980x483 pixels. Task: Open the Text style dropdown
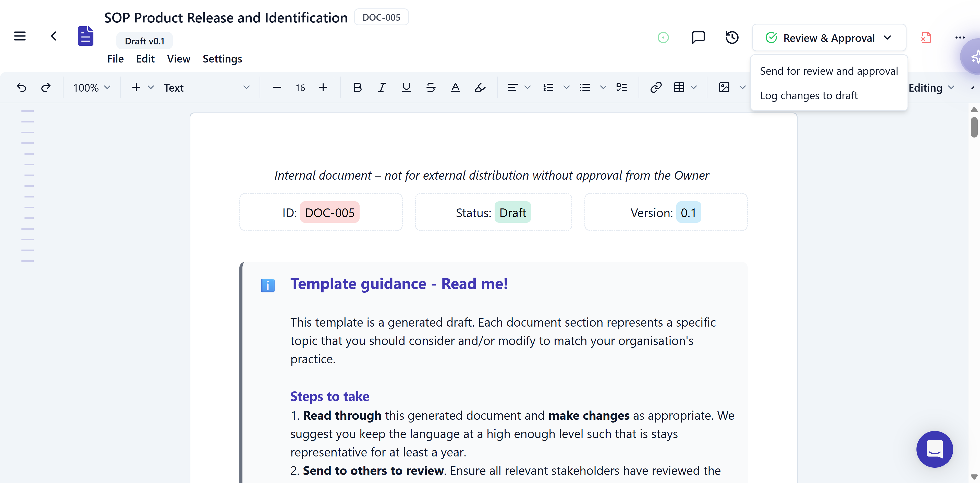(206, 88)
